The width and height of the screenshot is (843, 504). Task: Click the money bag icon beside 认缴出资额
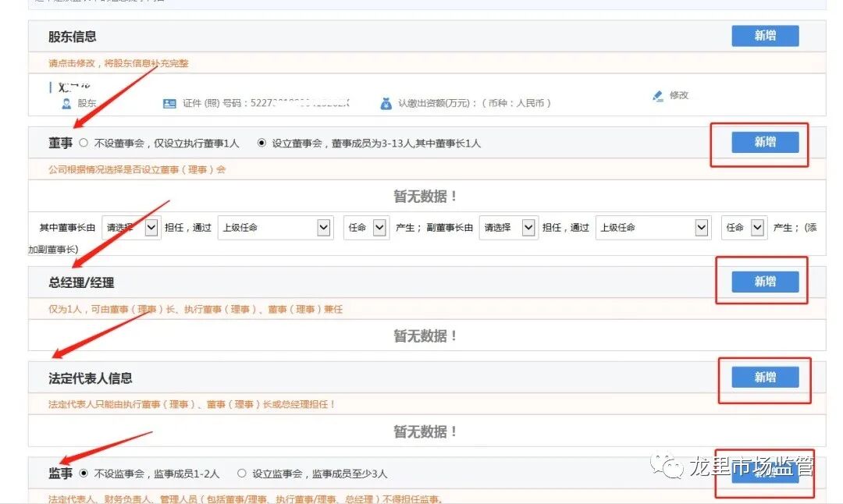coord(387,102)
